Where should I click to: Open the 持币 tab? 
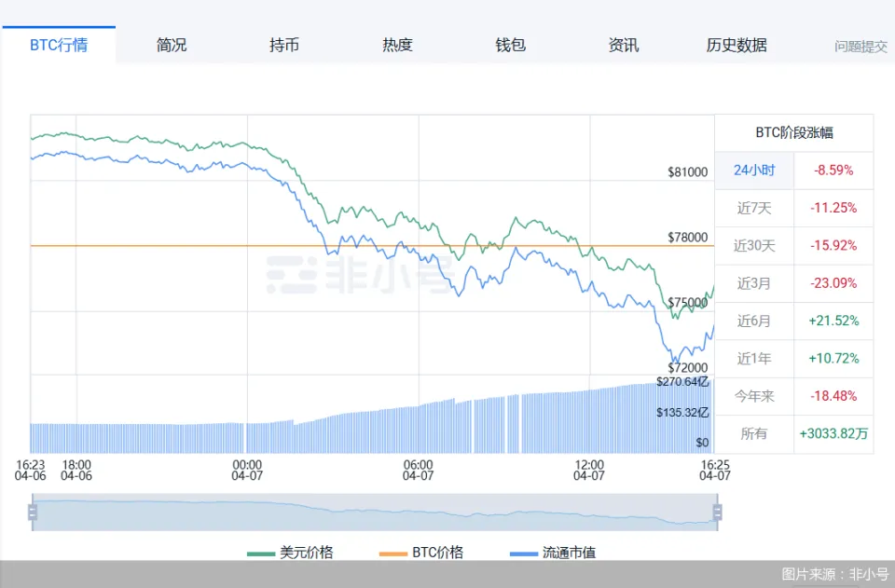(x=284, y=45)
